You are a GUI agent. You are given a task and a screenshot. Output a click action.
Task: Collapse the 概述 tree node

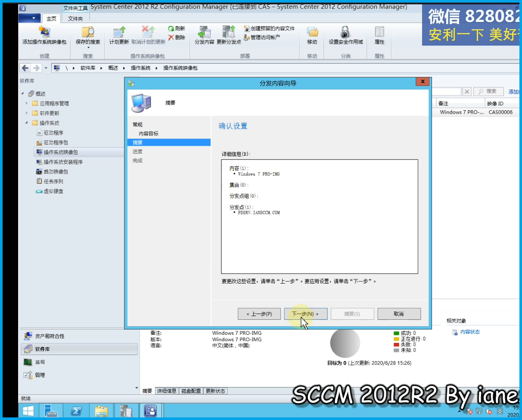22,93
